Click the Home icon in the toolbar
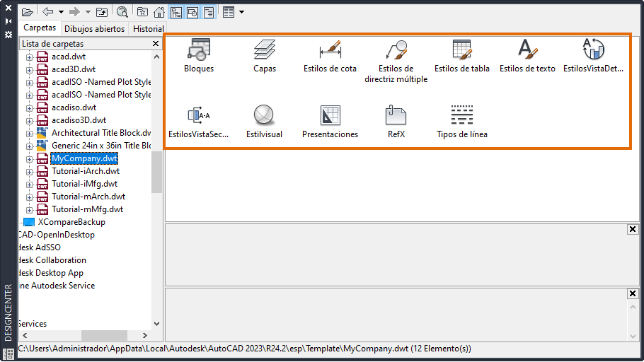Image resolution: width=644 pixels, height=362 pixels. [159, 12]
